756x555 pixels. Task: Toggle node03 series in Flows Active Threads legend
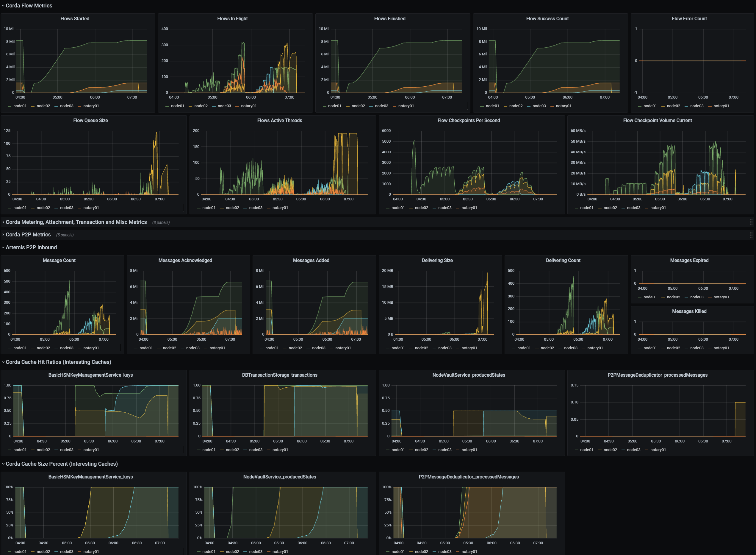[x=256, y=208]
